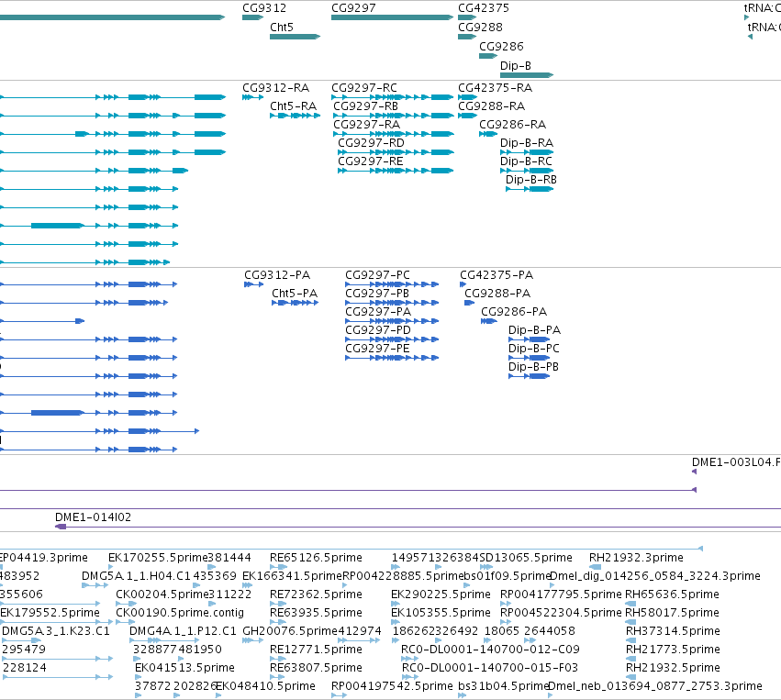The height and width of the screenshot is (700, 781).
Task: Click the CG9288 gene label
Action: tap(480, 28)
